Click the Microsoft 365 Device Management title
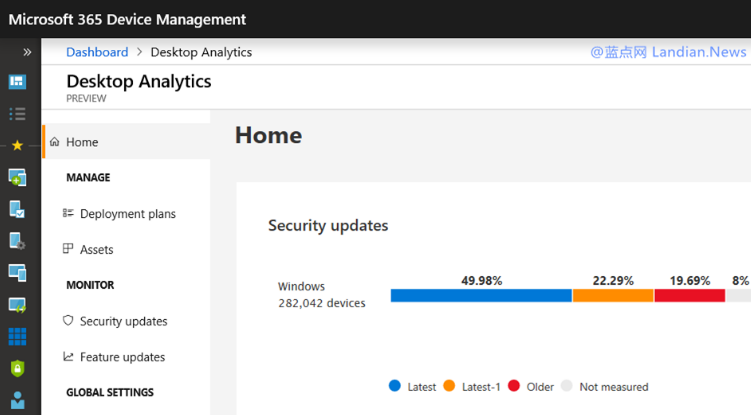Viewport: 751px width, 415px height. pos(127,19)
